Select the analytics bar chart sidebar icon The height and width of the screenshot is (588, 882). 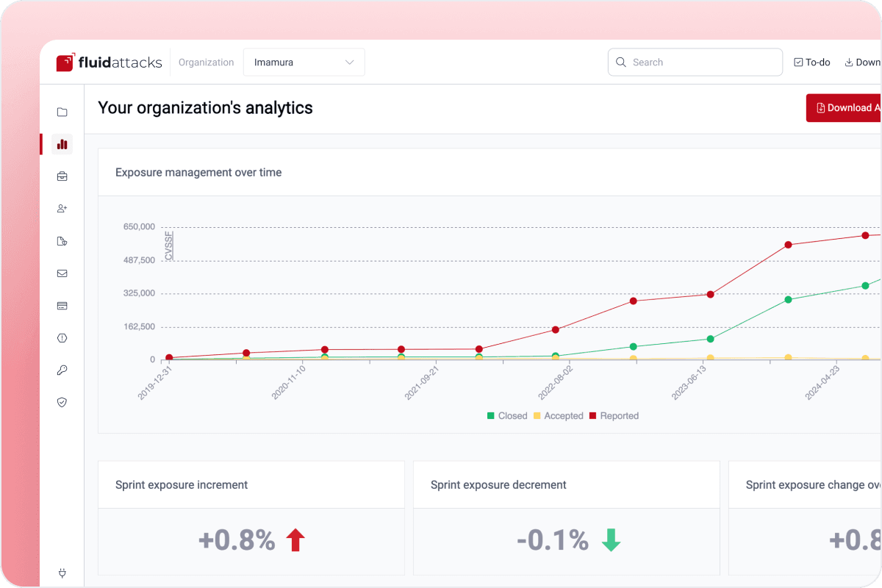[x=62, y=144]
